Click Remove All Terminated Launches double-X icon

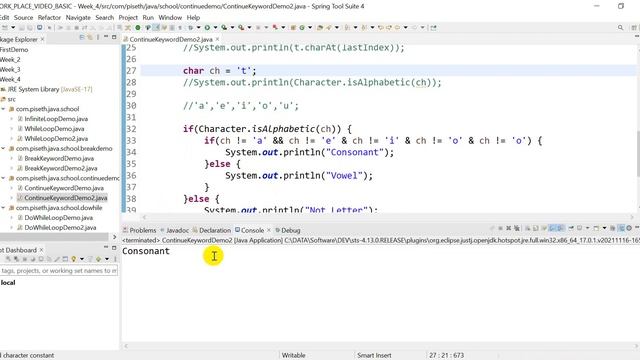517,228
